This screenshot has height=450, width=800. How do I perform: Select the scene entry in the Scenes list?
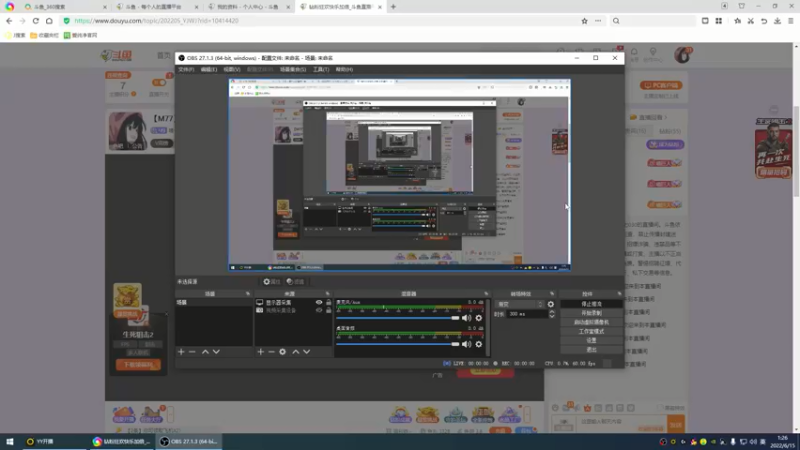click(x=213, y=303)
